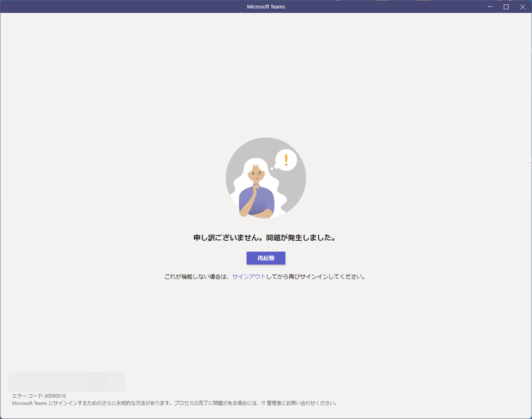Click the Microsoft Teams title bar text
This screenshot has height=419, width=532.
pyautogui.click(x=266, y=6)
